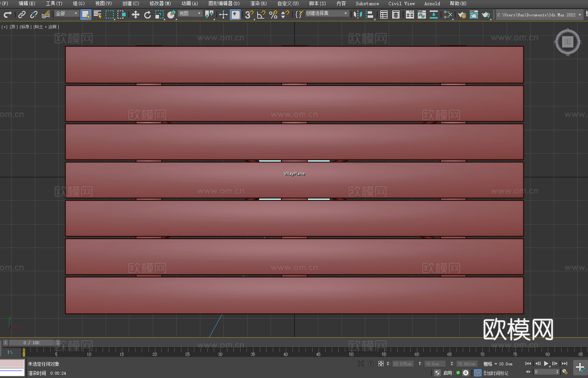Viewport: 588px width, 378px height.
Task: Click Z coordinate field
Action: 466,364
